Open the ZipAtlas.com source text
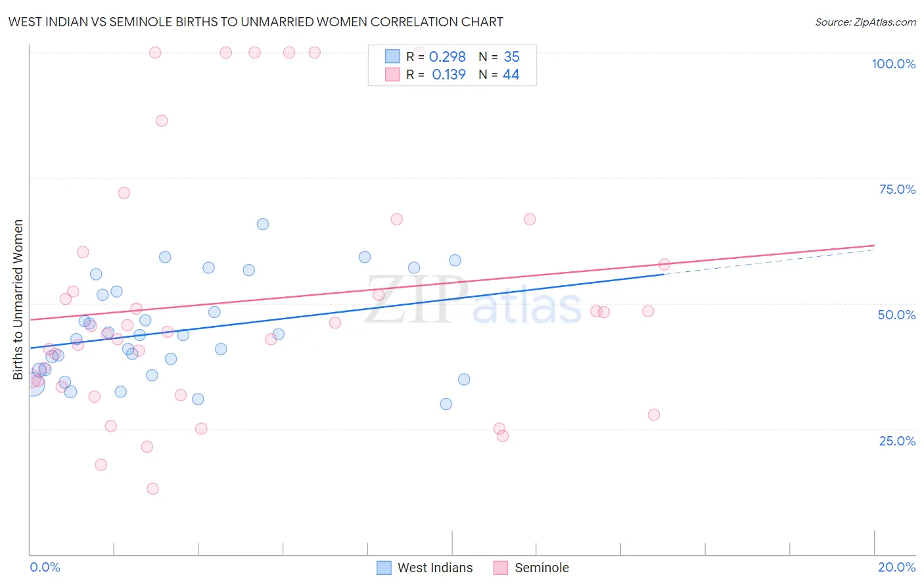924x586 pixels. [x=866, y=22]
